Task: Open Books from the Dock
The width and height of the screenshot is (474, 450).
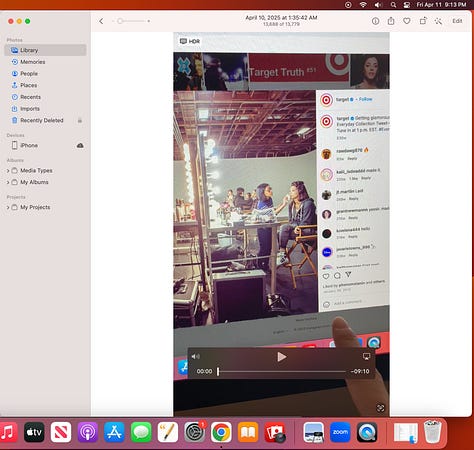Action: tap(248, 432)
